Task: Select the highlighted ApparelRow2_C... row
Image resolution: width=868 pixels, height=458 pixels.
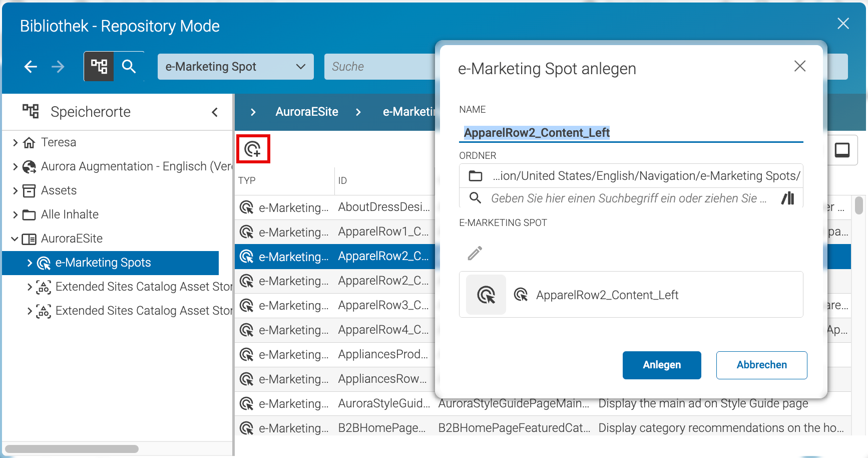Action: tap(335, 257)
